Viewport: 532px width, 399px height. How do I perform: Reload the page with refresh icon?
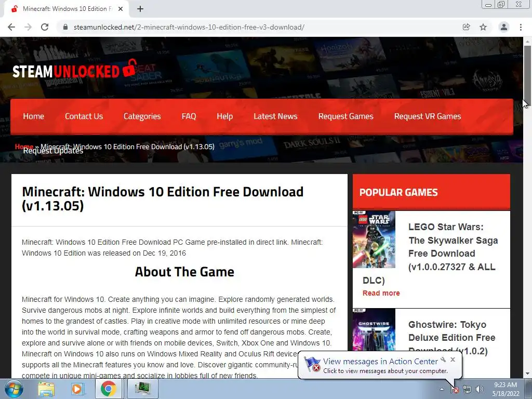tap(45, 27)
